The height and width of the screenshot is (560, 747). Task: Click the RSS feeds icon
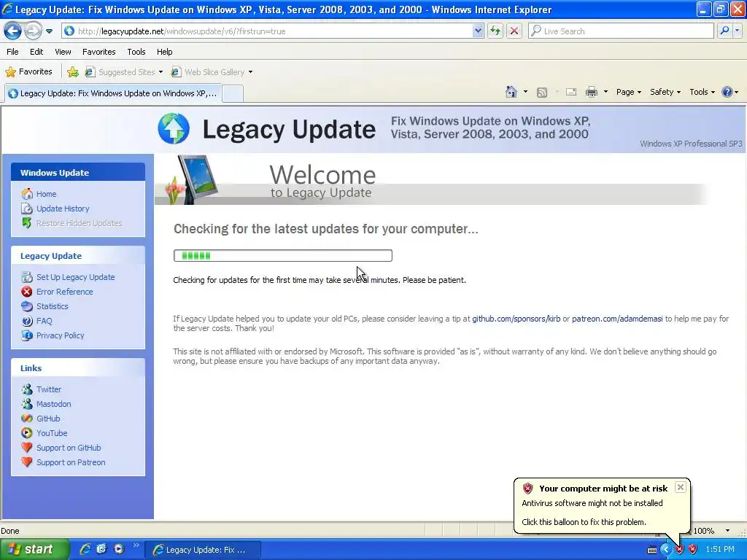pos(542,93)
